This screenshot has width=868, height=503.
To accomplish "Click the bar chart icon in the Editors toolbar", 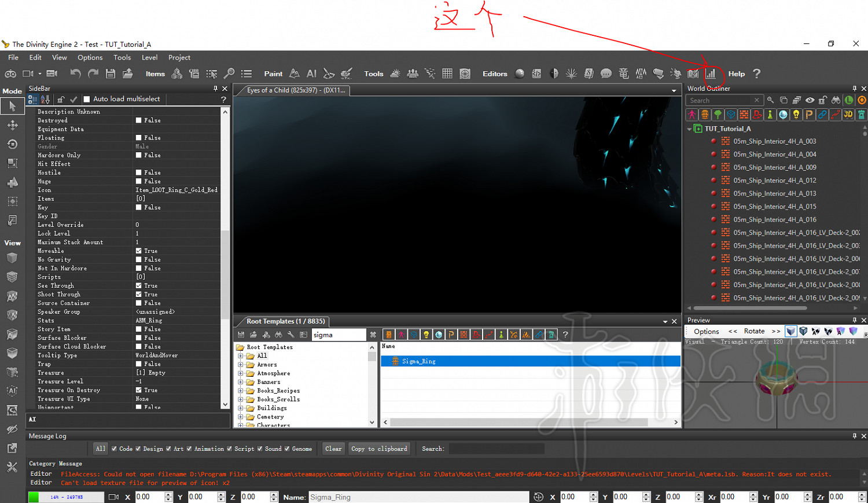I will 711,74.
